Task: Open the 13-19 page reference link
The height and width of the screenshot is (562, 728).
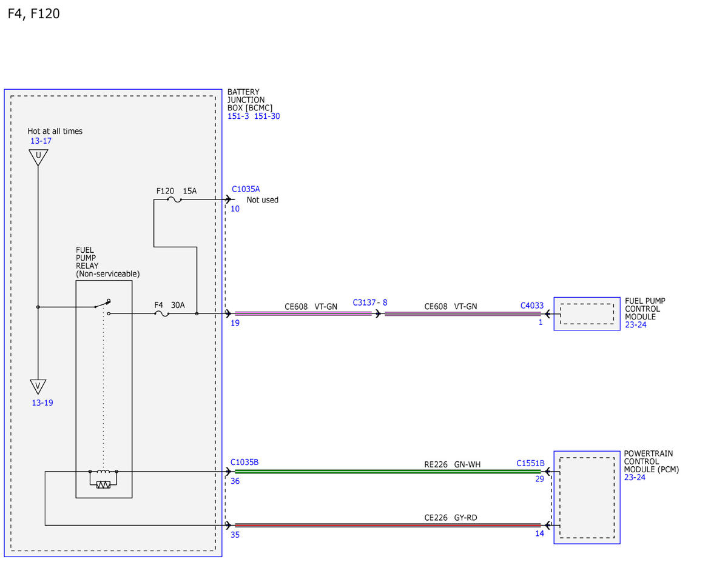Action: click(42, 403)
